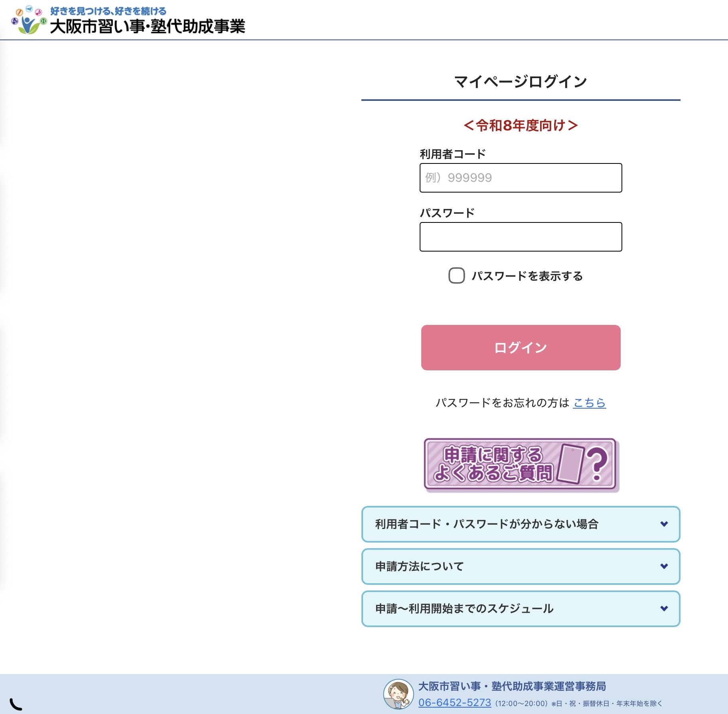Click the 大阪市習い事・塾代助成事業 site title
Image resolution: width=728 pixels, height=714 pixels.
click(147, 27)
